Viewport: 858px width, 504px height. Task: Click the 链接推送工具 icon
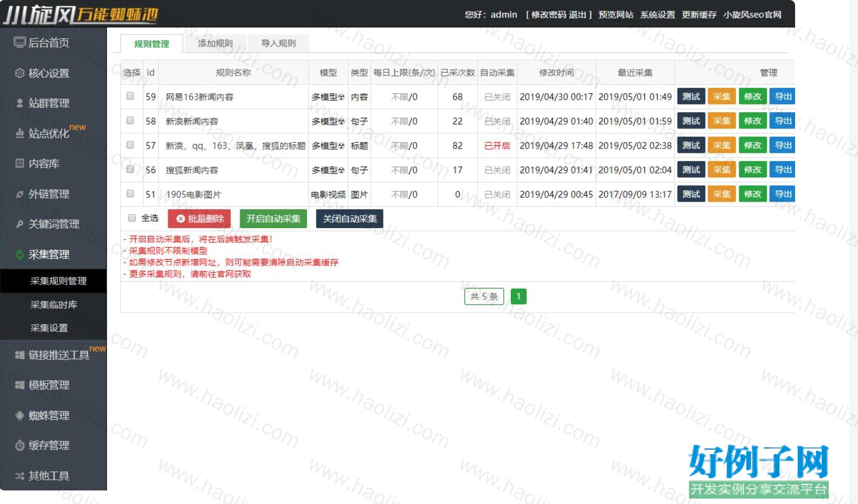(20, 355)
